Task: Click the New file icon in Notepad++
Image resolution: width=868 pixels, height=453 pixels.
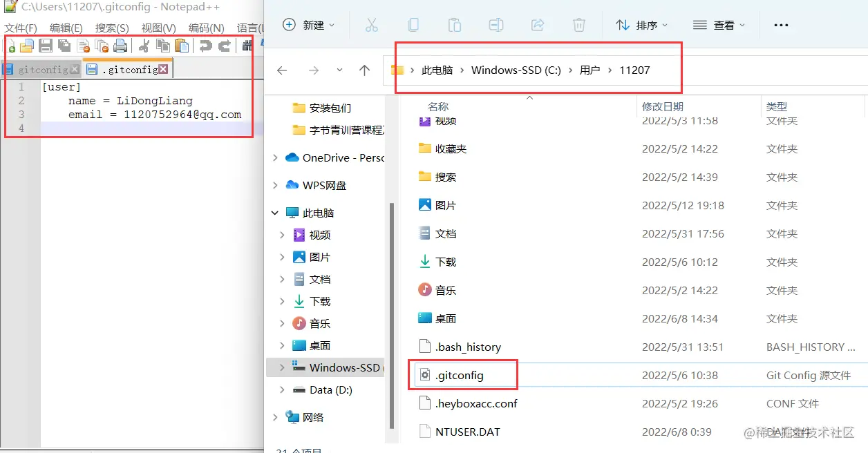Action: click(10, 46)
